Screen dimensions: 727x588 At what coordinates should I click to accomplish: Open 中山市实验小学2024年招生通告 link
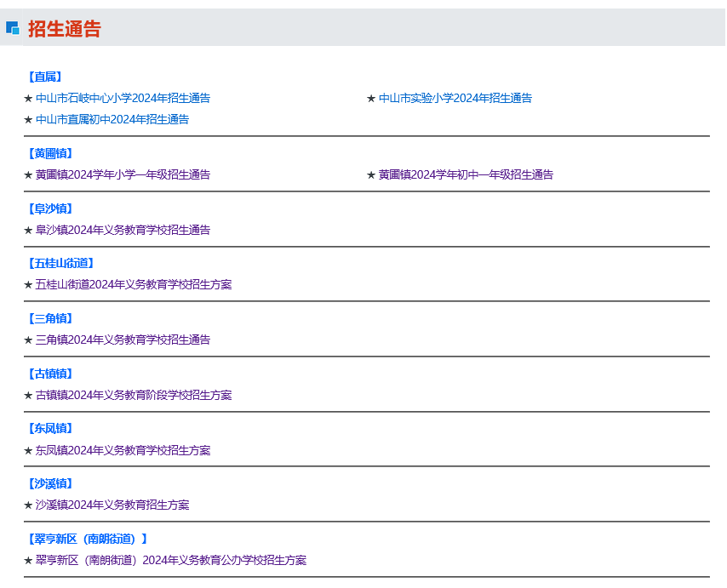[455, 98]
